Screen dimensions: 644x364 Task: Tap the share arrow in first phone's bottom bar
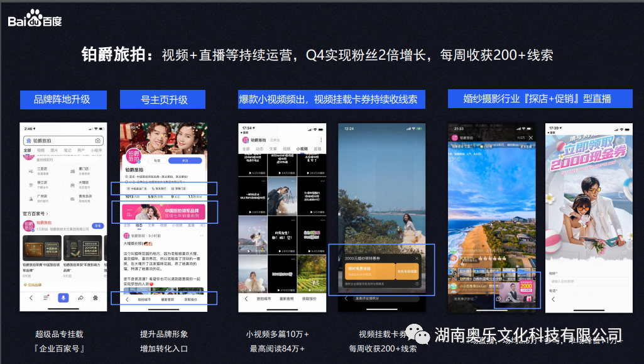pyautogui.click(x=80, y=298)
